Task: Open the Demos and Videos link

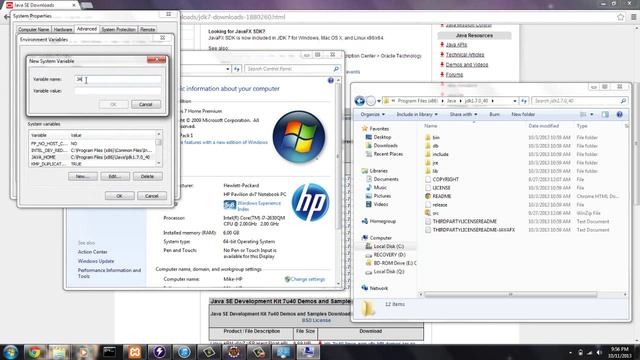Action: (x=467, y=65)
